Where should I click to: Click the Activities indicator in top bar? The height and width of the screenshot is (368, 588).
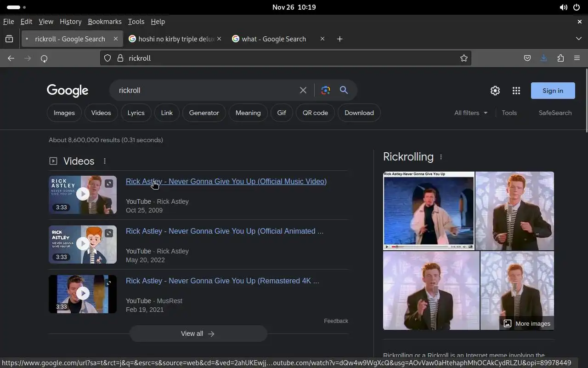pyautogui.click(x=17, y=7)
